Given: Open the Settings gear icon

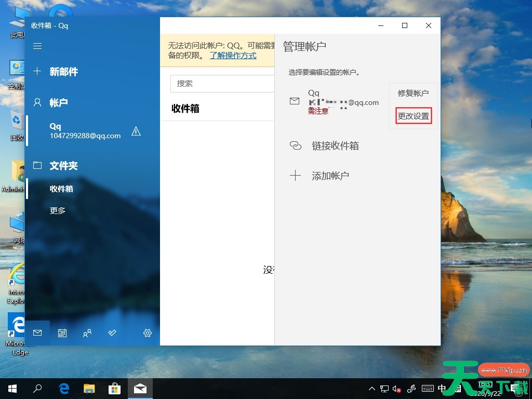Looking at the screenshot, I should pos(148,333).
